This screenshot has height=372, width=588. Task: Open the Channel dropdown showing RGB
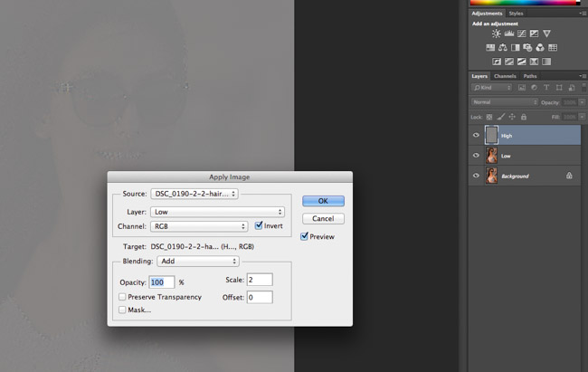[x=199, y=226]
